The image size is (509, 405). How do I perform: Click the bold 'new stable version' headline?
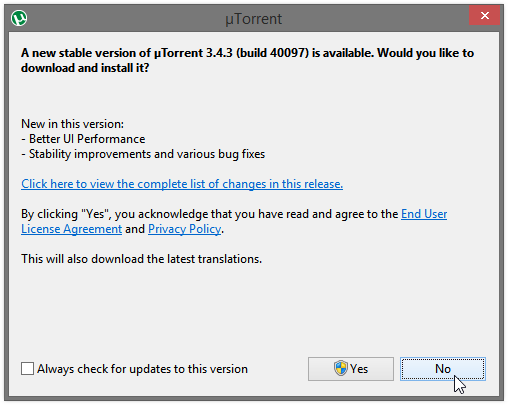(247, 53)
